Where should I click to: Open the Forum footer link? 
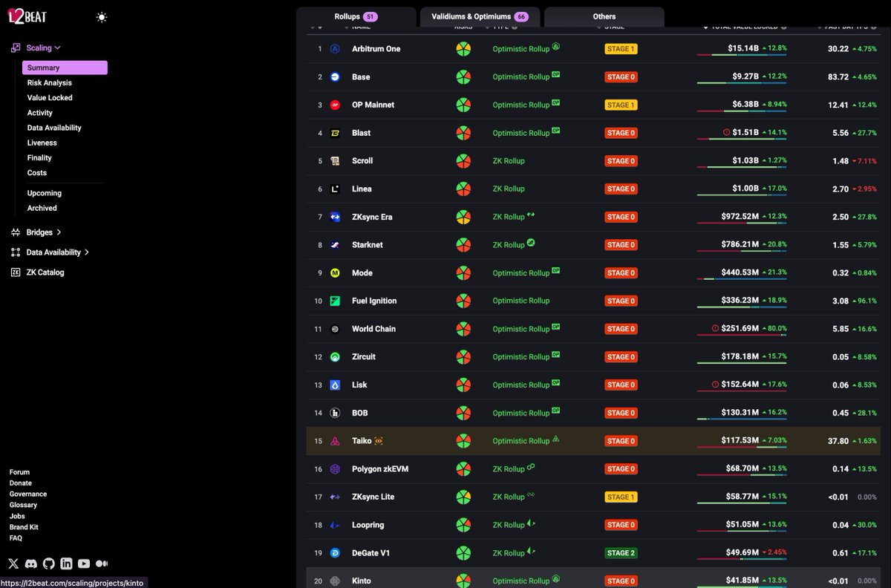pyautogui.click(x=19, y=472)
